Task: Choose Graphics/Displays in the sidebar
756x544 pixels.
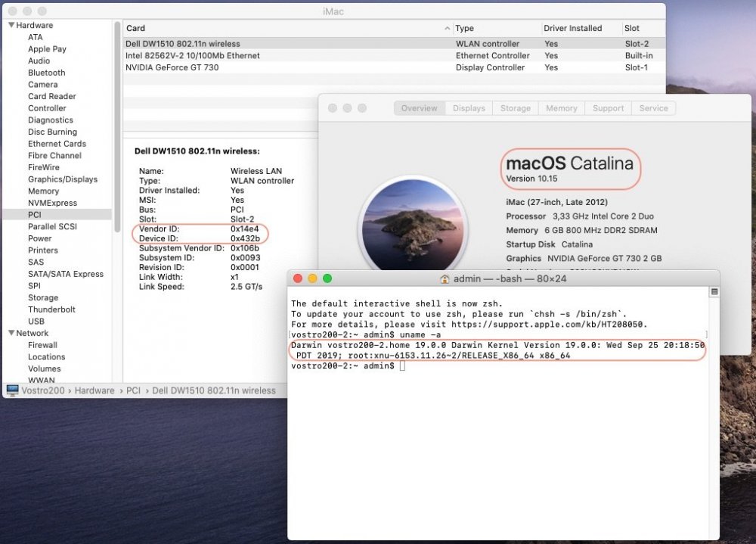Action: pyautogui.click(x=62, y=179)
